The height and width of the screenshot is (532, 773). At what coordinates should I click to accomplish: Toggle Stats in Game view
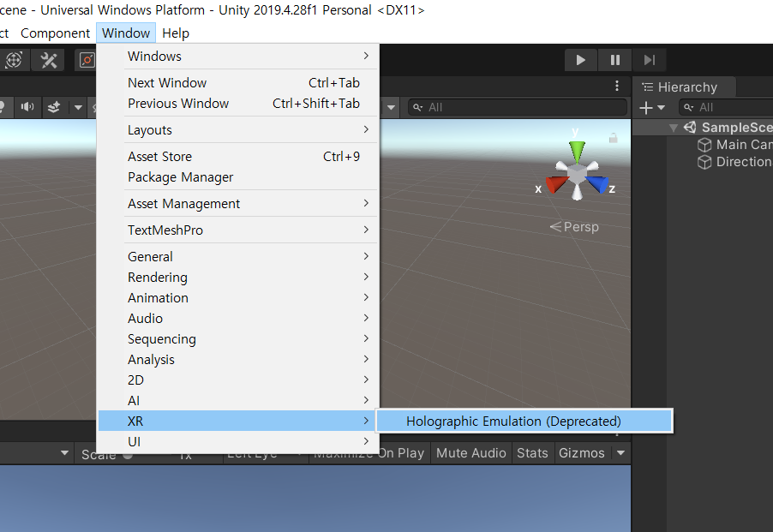click(532, 453)
